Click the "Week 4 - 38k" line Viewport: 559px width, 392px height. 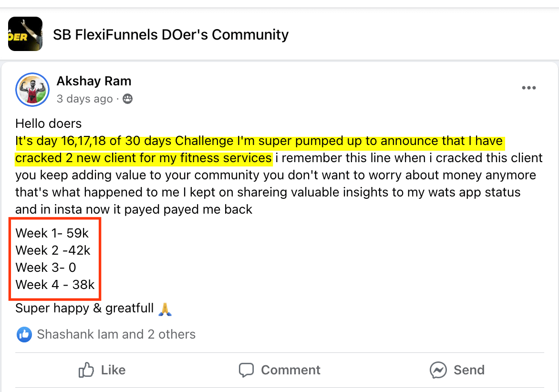55,285
